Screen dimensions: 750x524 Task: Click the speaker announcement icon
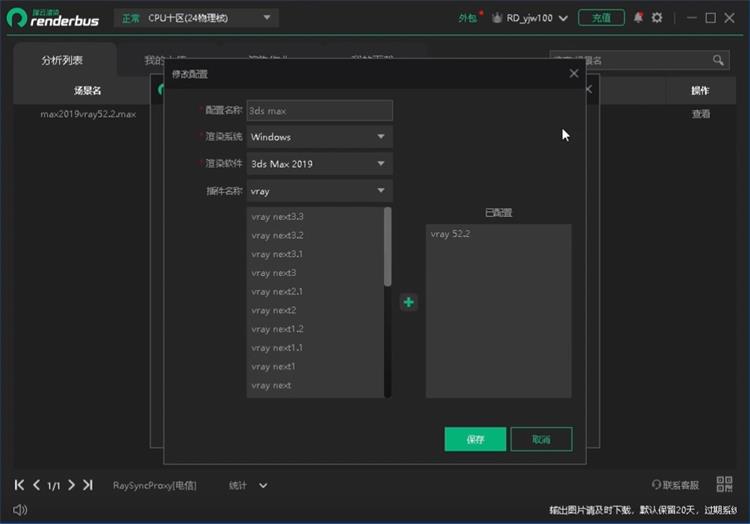(19, 510)
